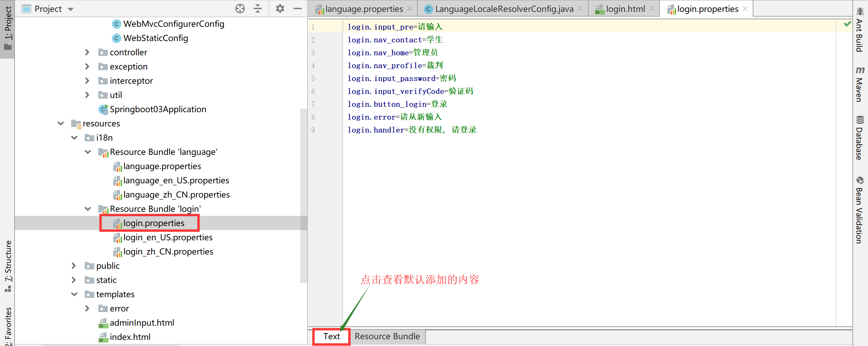Toggle the Favorites tool window button
The width and height of the screenshot is (868, 346).
8,322
